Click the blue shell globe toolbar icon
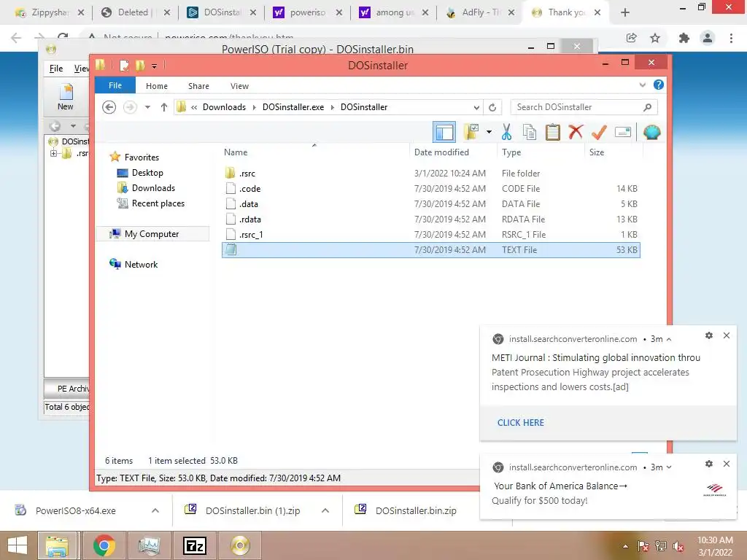The width and height of the screenshot is (747, 560). point(651,132)
